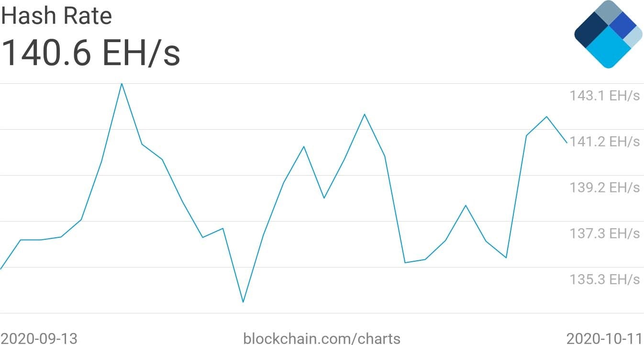Click the 2020-09-13 start date label

[39, 338]
